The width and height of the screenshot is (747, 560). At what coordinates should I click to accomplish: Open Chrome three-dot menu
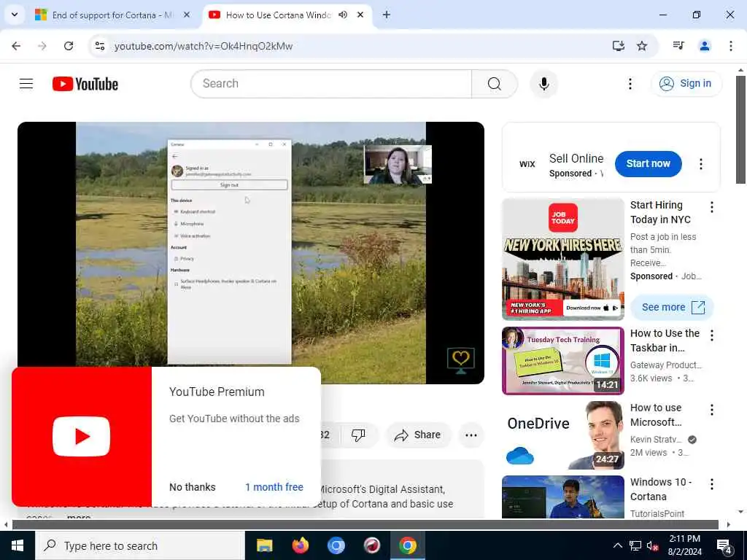(x=731, y=46)
